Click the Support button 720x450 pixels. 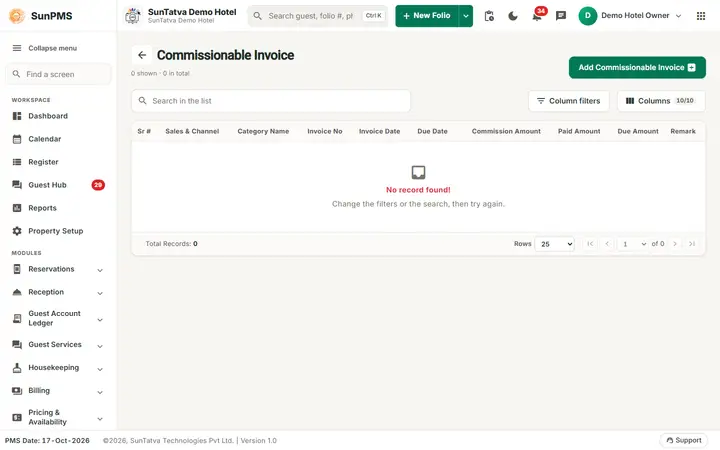coord(684,441)
